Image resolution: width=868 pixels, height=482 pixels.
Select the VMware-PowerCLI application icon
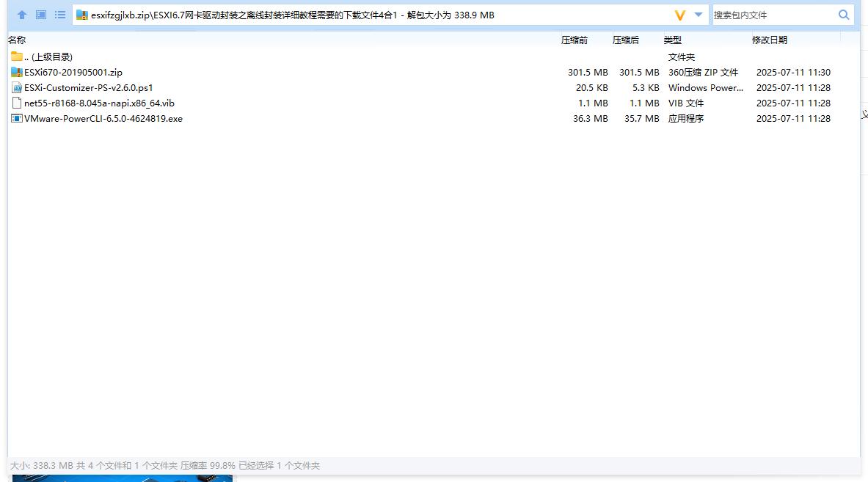click(x=16, y=118)
